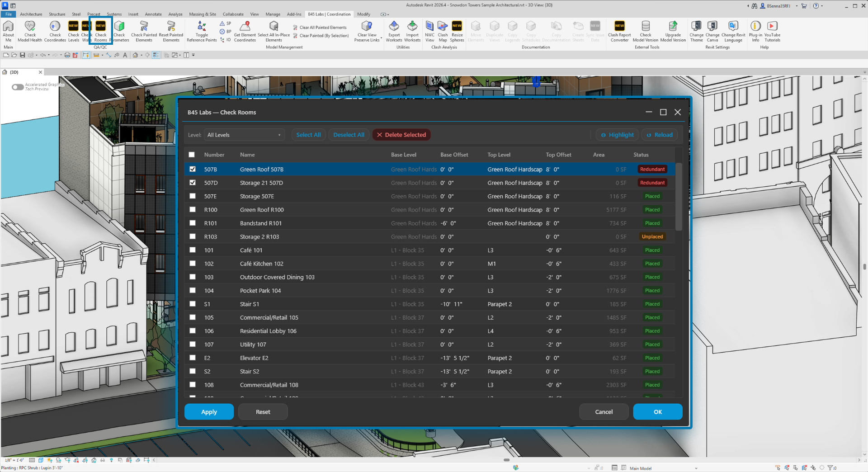This screenshot has width=868, height=472.
Task: Tick the Residential Lobby 106 checkbox
Action: click(x=193, y=331)
